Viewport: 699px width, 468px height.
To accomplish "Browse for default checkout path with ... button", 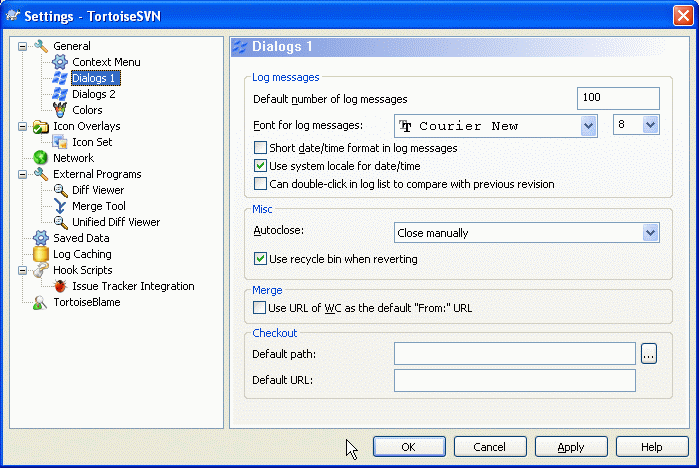I will pos(649,354).
